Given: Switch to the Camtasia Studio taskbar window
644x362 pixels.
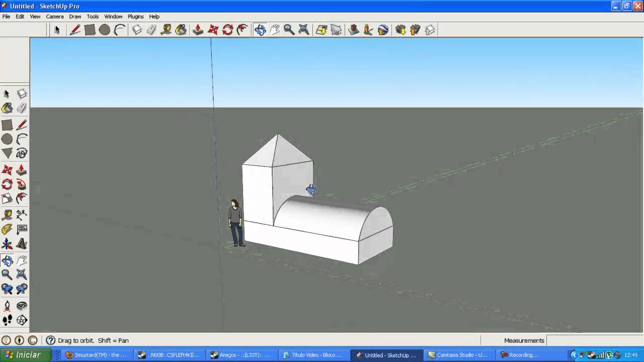Looking at the screenshot, I should click(458, 355).
